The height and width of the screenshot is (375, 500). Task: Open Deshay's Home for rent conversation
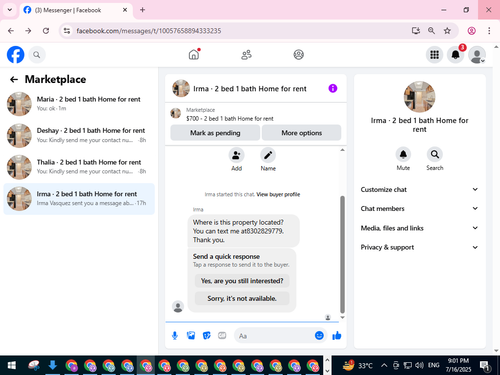coord(79,135)
